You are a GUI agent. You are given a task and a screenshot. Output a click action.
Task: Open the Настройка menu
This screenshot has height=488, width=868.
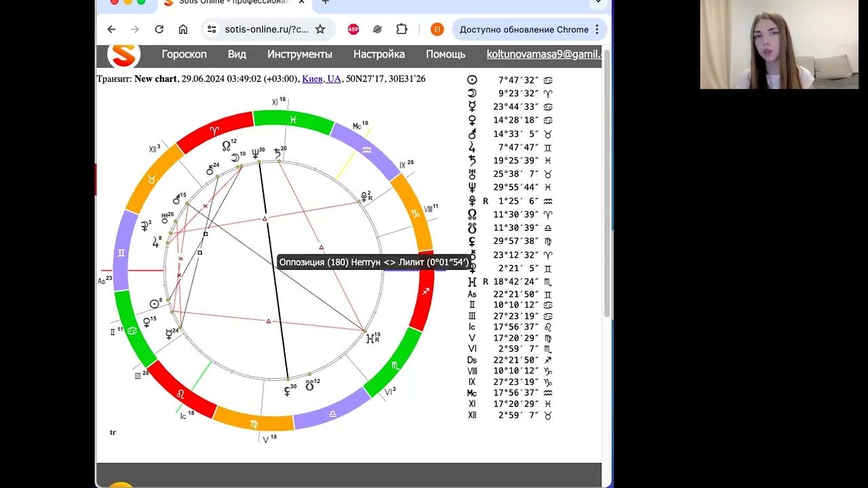coord(379,54)
